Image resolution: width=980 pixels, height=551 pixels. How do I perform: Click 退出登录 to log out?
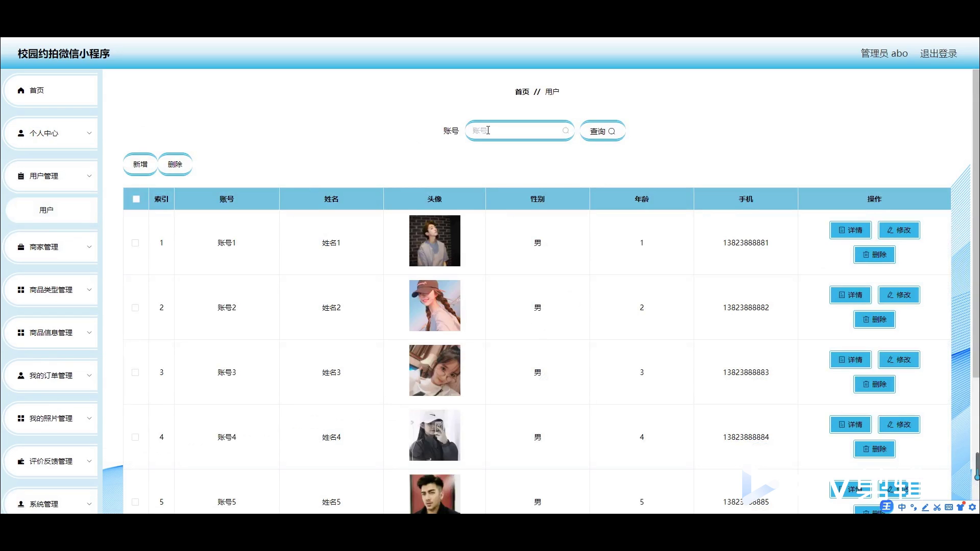(x=938, y=54)
